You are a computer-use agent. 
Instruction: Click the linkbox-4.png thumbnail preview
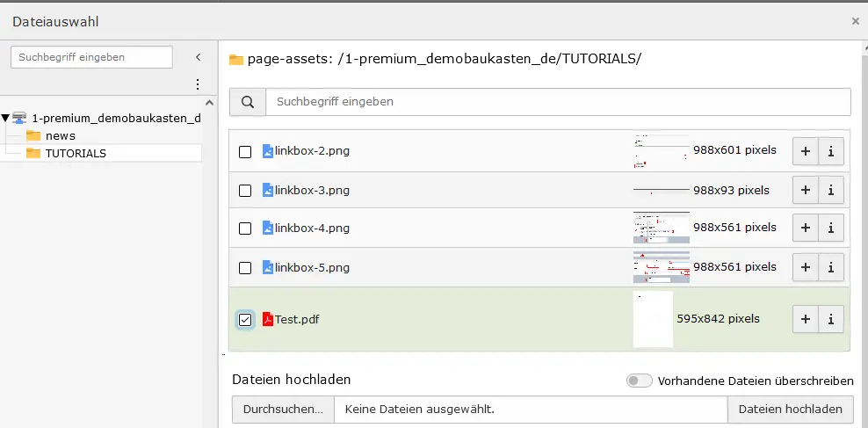(662, 228)
